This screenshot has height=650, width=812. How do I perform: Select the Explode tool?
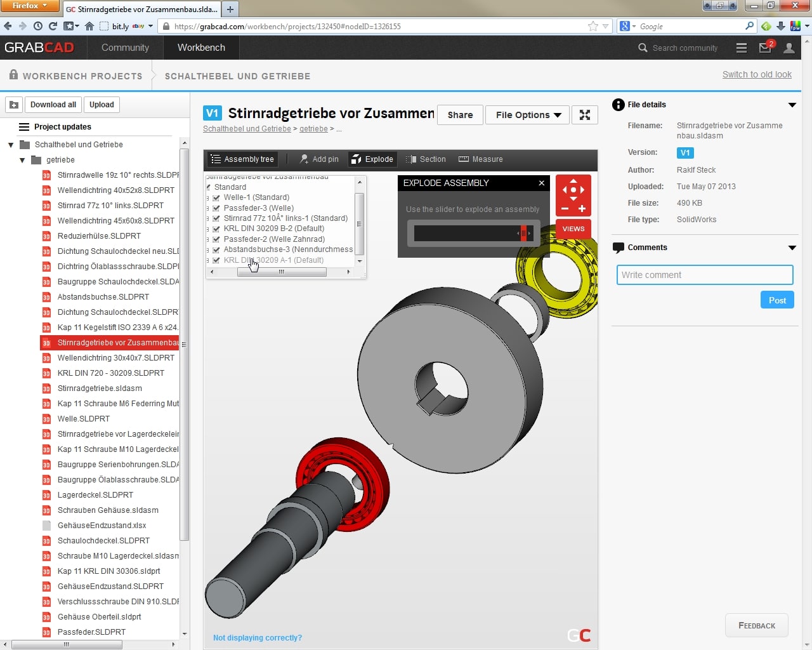point(372,159)
